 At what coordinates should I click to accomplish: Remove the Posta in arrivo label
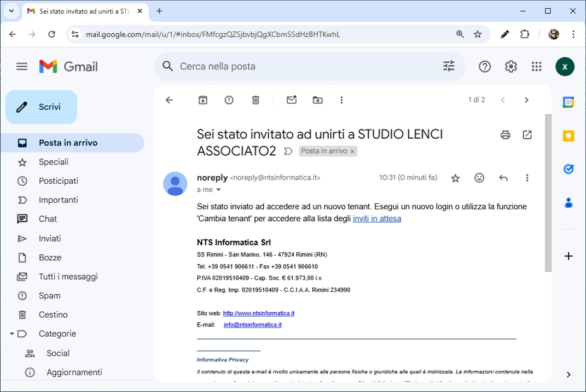pyautogui.click(x=352, y=151)
